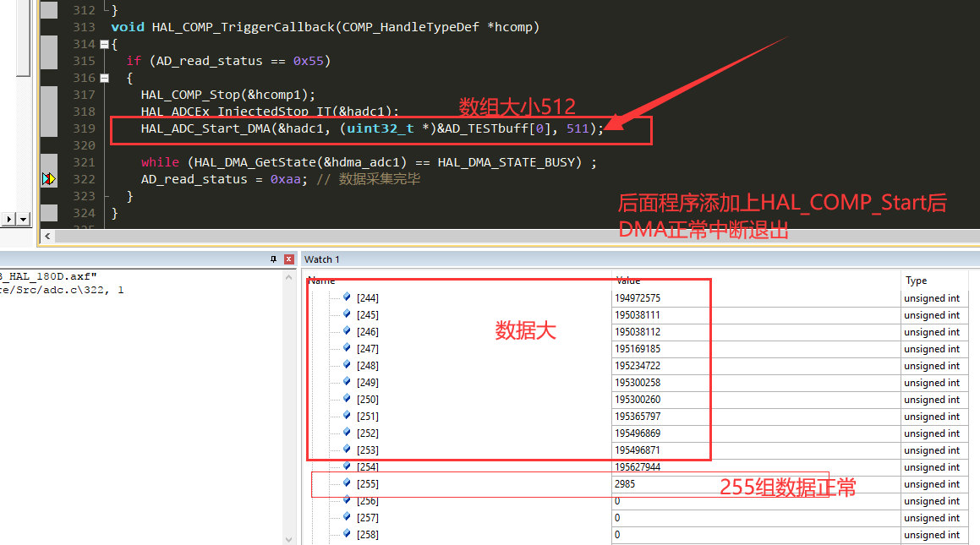Pin the command output panel
980x545 pixels.
273,259
